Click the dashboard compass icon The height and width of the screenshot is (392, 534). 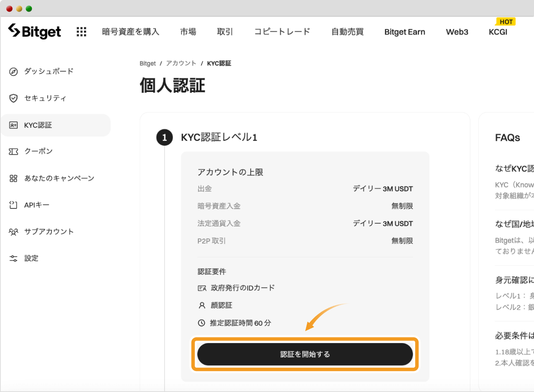(14, 71)
